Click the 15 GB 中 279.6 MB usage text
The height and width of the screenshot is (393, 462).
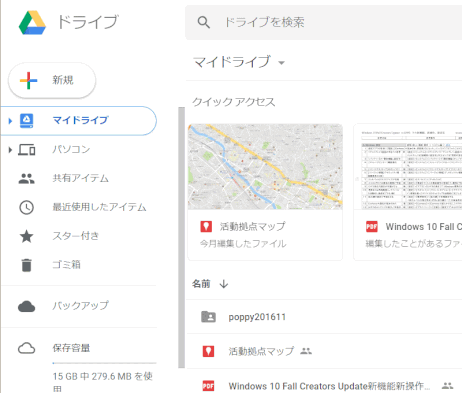[x=102, y=382]
